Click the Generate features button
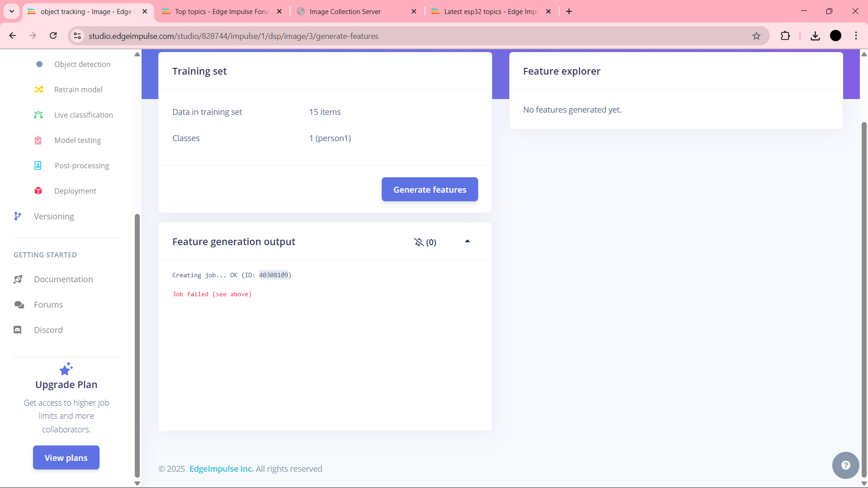Screen dimensions: 868x488 pyautogui.click(x=430, y=190)
